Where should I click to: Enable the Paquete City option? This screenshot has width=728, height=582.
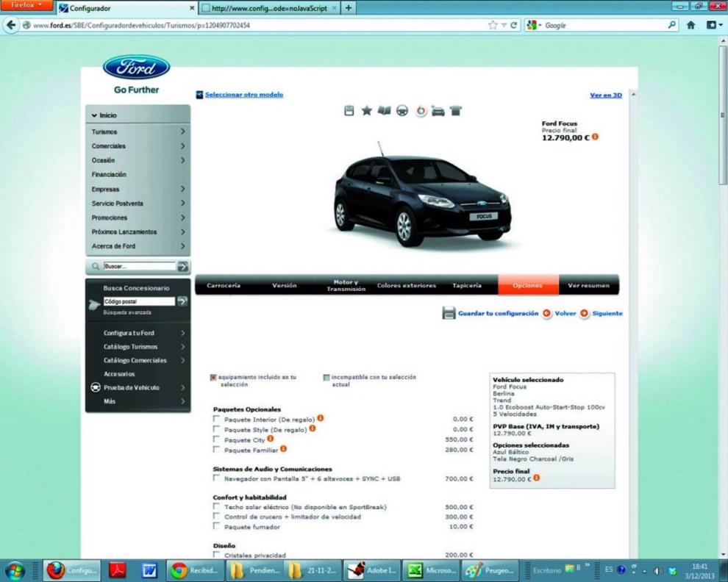(x=216, y=439)
